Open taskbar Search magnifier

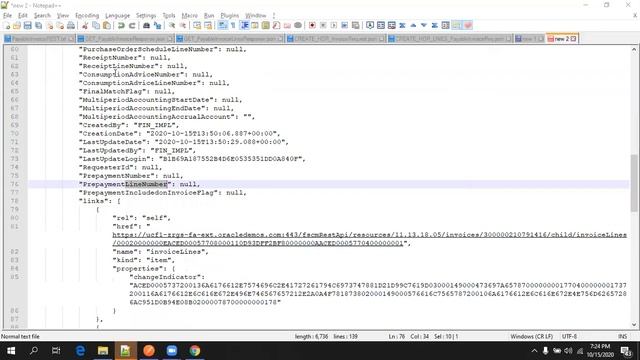(34, 351)
